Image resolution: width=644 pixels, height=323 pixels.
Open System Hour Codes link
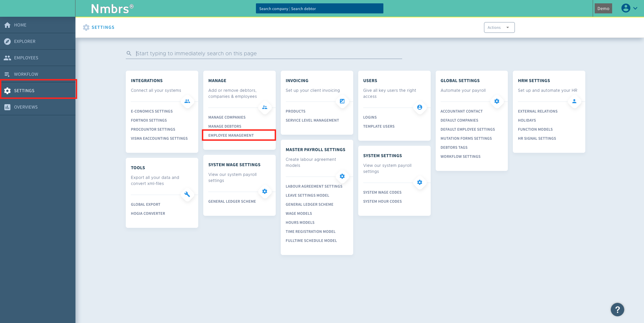[x=382, y=201]
